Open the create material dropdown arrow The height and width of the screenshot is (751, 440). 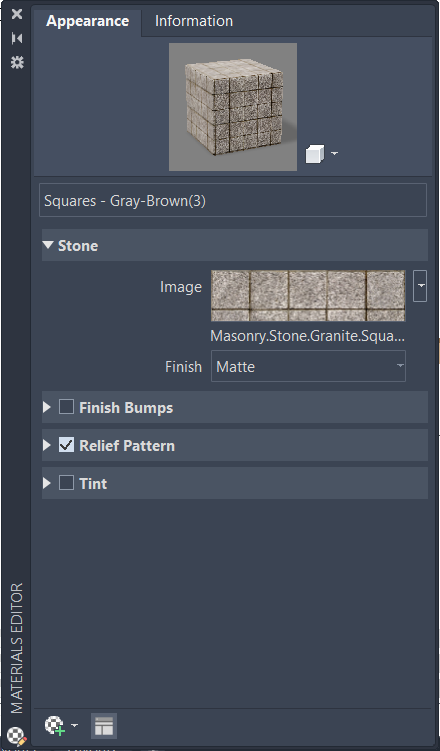tap(74, 725)
